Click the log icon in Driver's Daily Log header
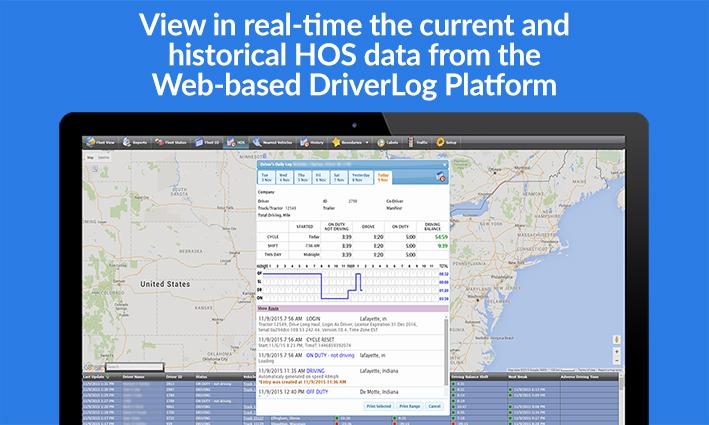This screenshot has height=425, width=709. [x=441, y=177]
